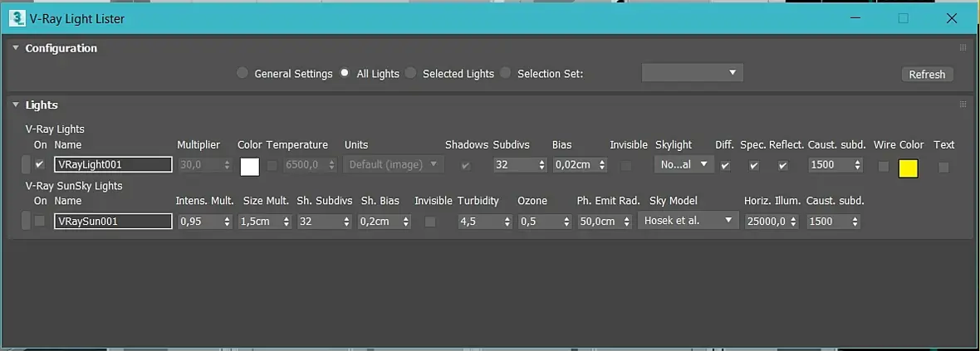The image size is (980, 351).
Task: Click the Caust. subd. spinner for VRaySun001
Action: 855,221
